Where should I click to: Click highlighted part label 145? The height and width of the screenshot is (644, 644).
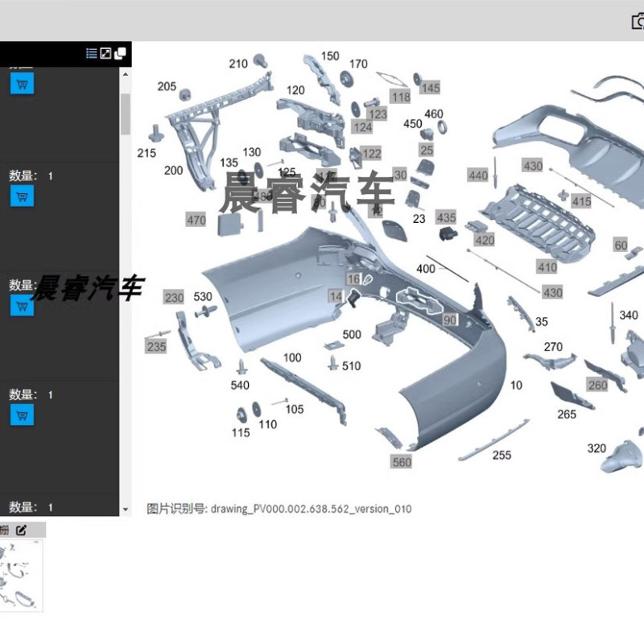click(x=431, y=88)
